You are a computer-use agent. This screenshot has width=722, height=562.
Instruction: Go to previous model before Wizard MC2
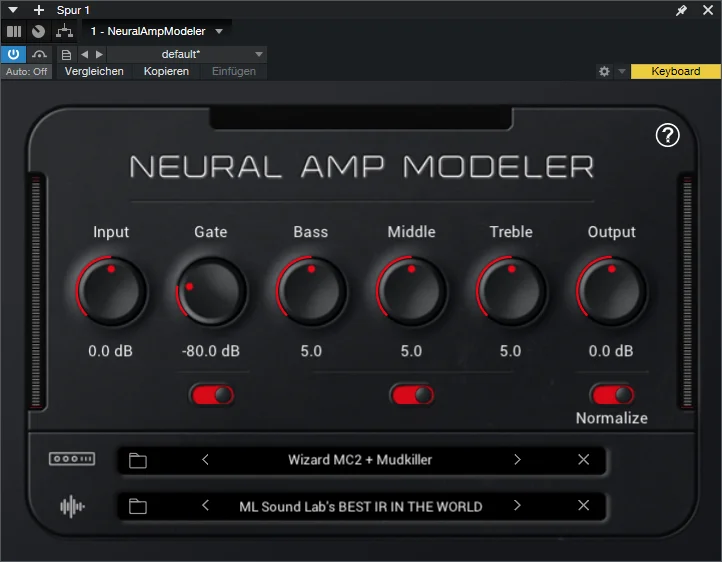point(205,459)
